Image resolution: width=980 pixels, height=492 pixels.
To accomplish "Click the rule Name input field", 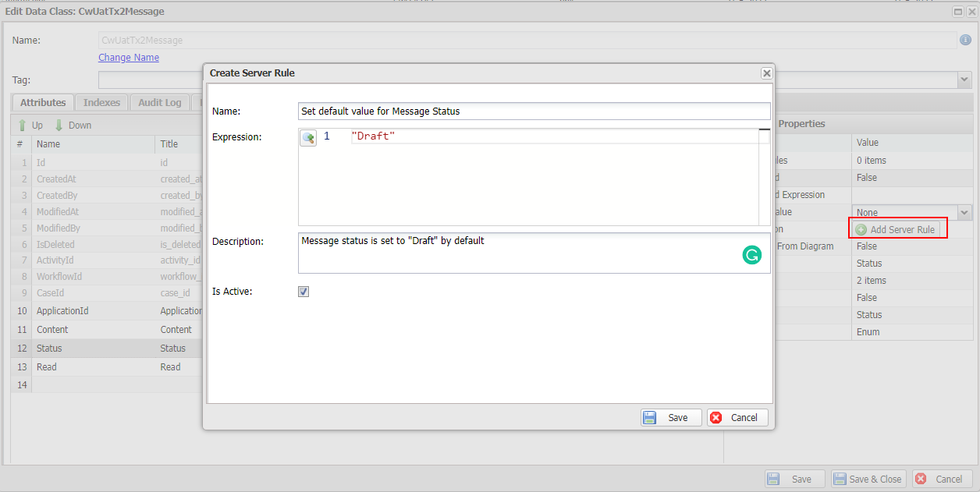I will pos(534,111).
